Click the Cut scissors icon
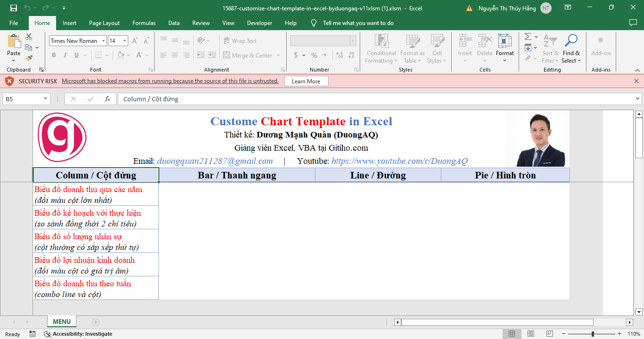 [x=29, y=37]
